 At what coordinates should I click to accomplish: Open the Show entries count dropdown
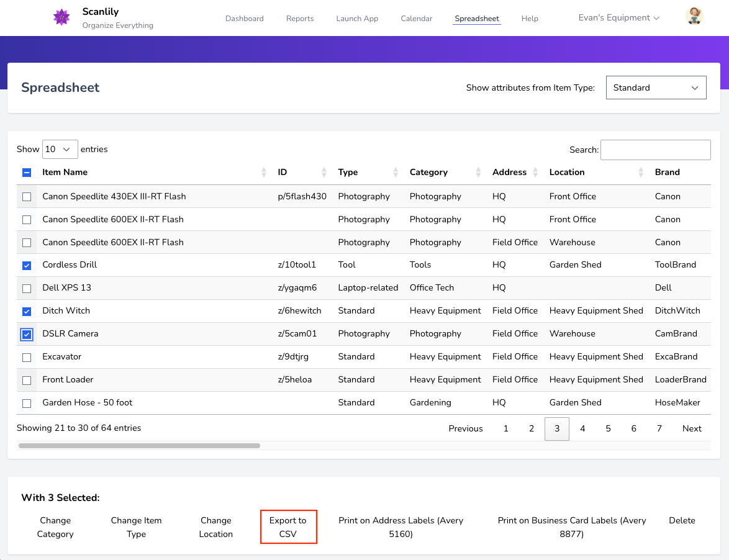click(60, 149)
